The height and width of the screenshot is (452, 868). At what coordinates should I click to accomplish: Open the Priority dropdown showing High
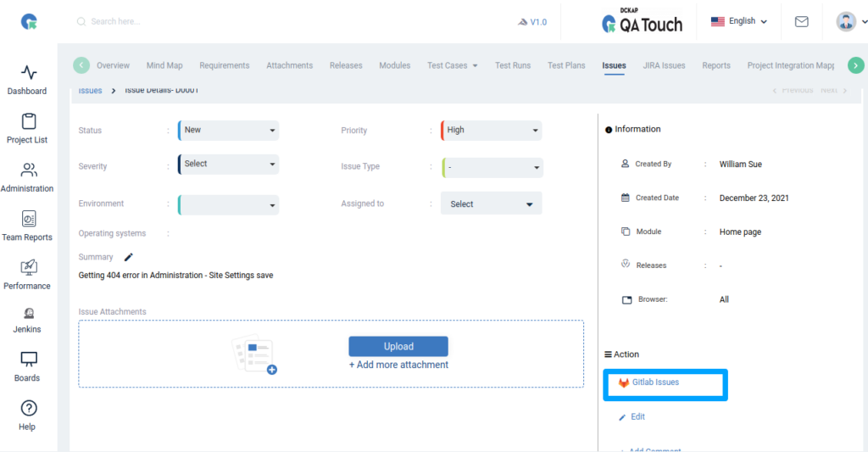pyautogui.click(x=492, y=131)
